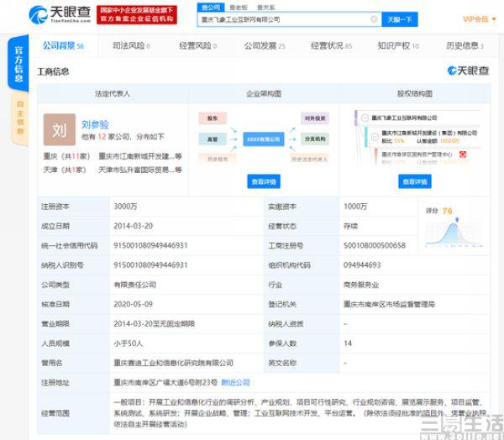Click the 分支机构 box in the structure diagram
Screen dimensions: 504x440
click(315, 139)
